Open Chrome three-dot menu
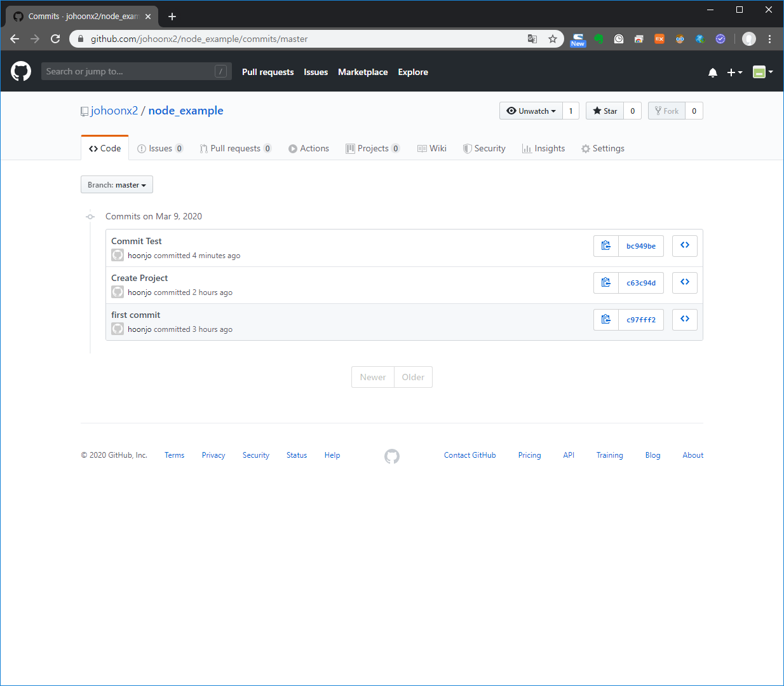Image resolution: width=784 pixels, height=686 pixels. [769, 39]
